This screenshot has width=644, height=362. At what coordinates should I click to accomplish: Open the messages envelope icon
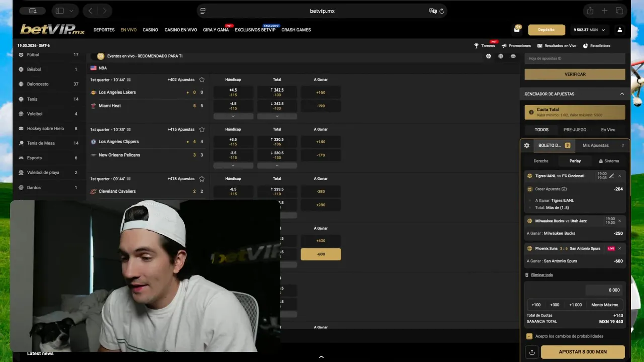pyautogui.click(x=517, y=30)
